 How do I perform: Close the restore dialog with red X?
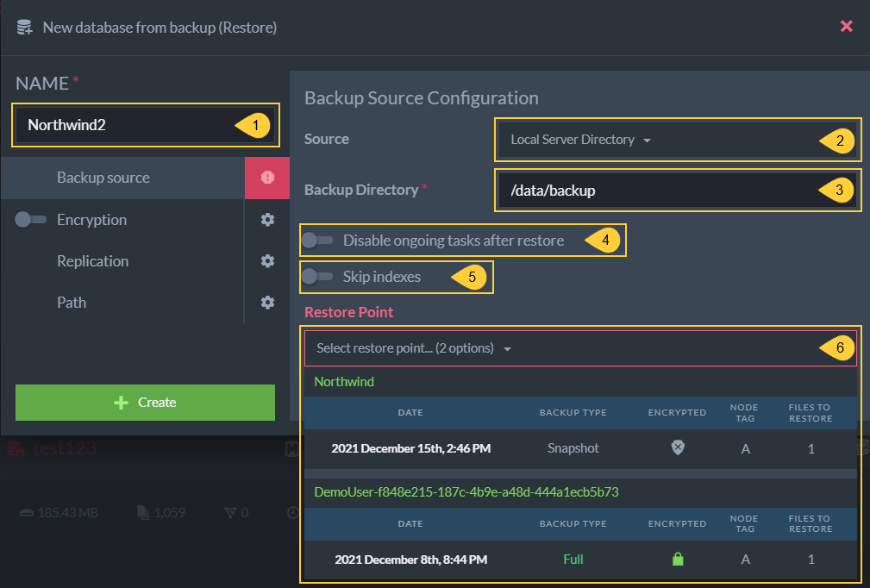tap(846, 26)
